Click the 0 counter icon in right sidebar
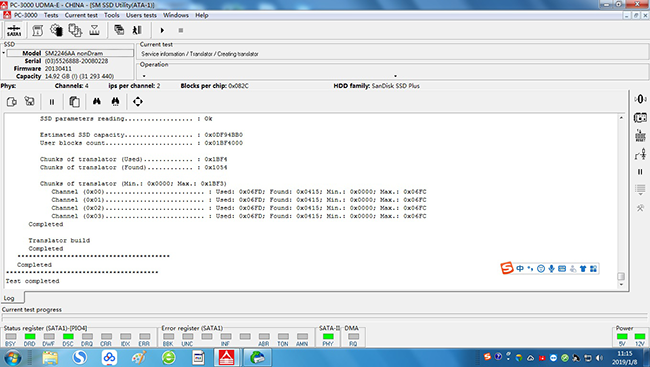Viewport: 650px width, 367px height. pyautogui.click(x=640, y=99)
